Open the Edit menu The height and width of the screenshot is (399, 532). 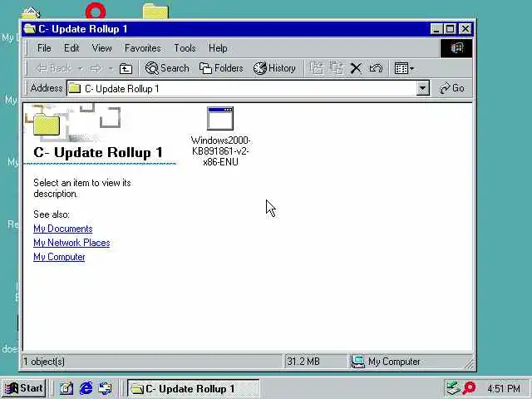click(71, 48)
